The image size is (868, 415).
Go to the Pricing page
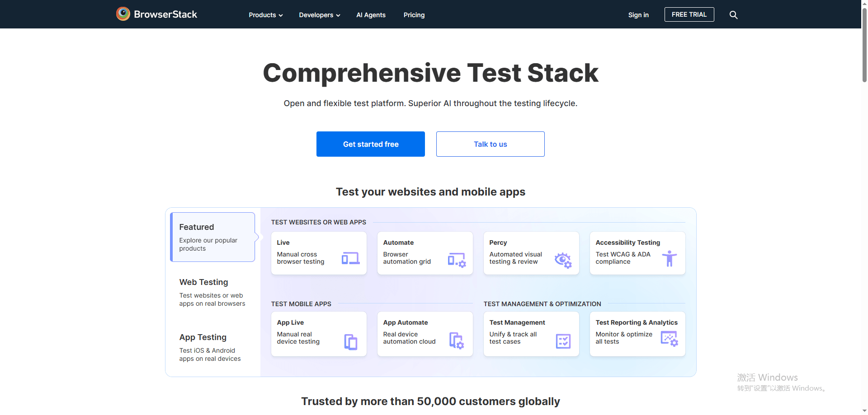coord(414,15)
